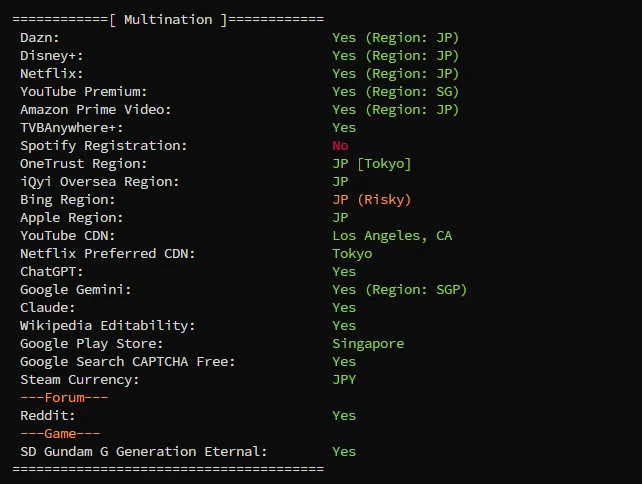This screenshot has width=642, height=484.
Task: Click the Netflix Preferred CDN 'Tokyo' value
Action: (352, 253)
